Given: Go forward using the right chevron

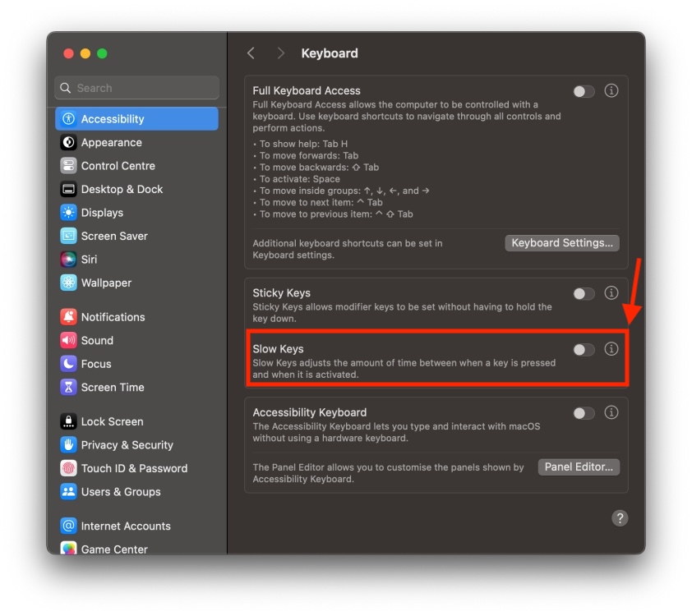Looking at the screenshot, I should (280, 53).
